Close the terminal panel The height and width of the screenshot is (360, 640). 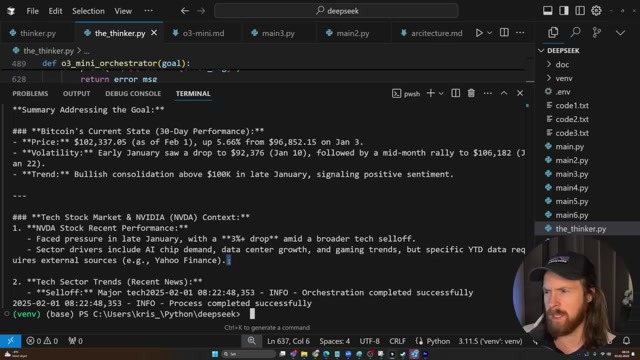pyautogui.click(x=520, y=93)
